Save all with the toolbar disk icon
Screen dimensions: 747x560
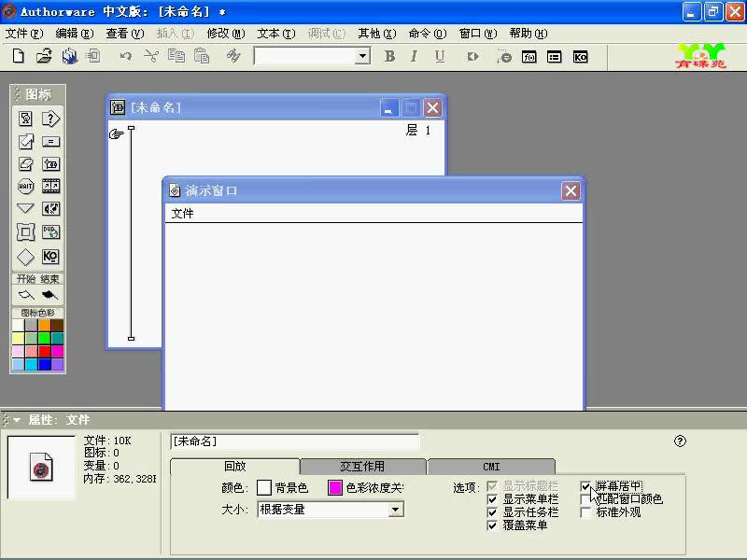(69, 56)
